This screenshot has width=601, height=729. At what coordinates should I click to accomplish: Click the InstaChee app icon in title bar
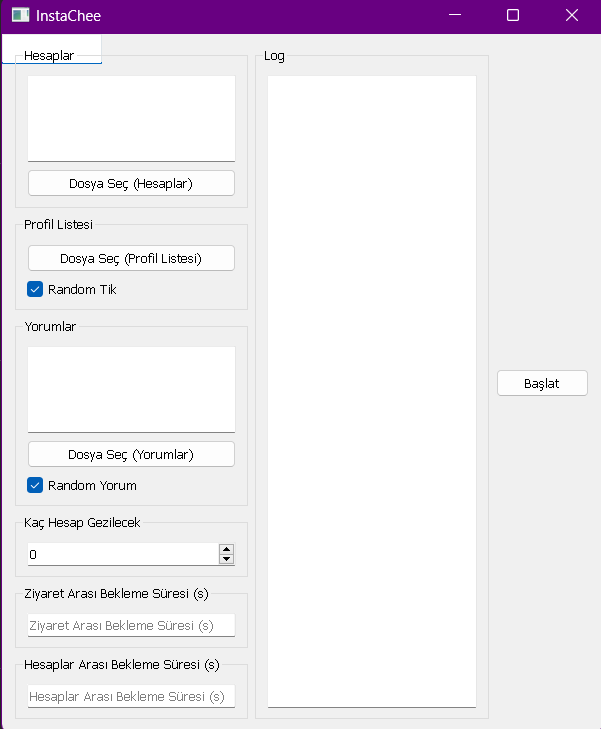pyautogui.click(x=20, y=15)
